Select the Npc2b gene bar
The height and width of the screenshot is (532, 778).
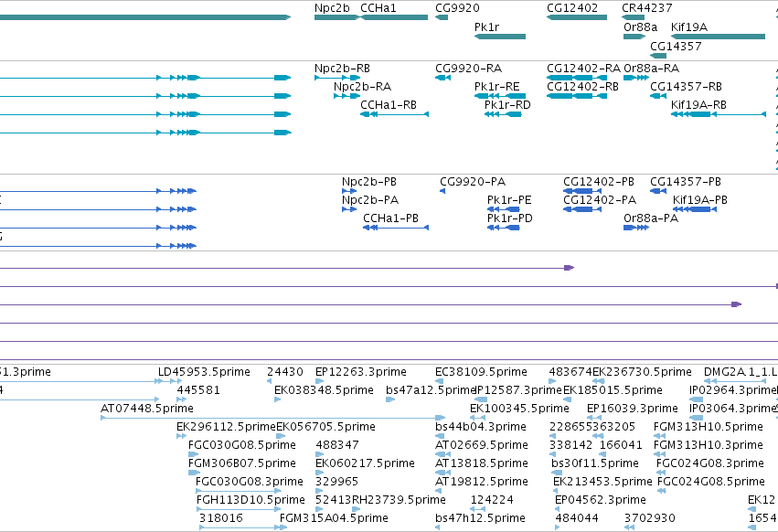[x=336, y=17]
